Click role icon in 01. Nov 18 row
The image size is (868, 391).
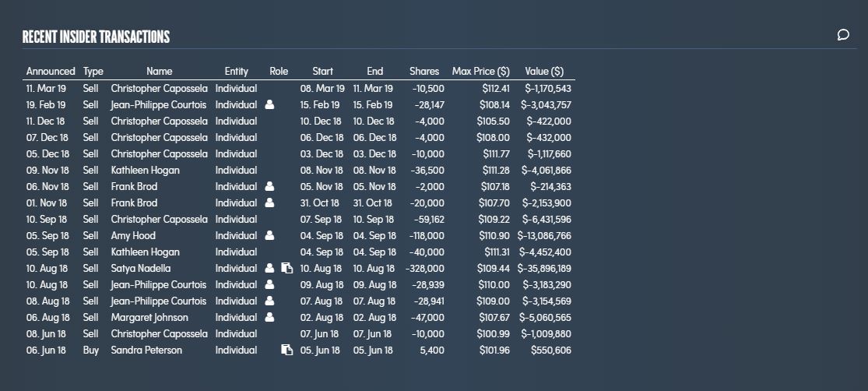(x=269, y=203)
